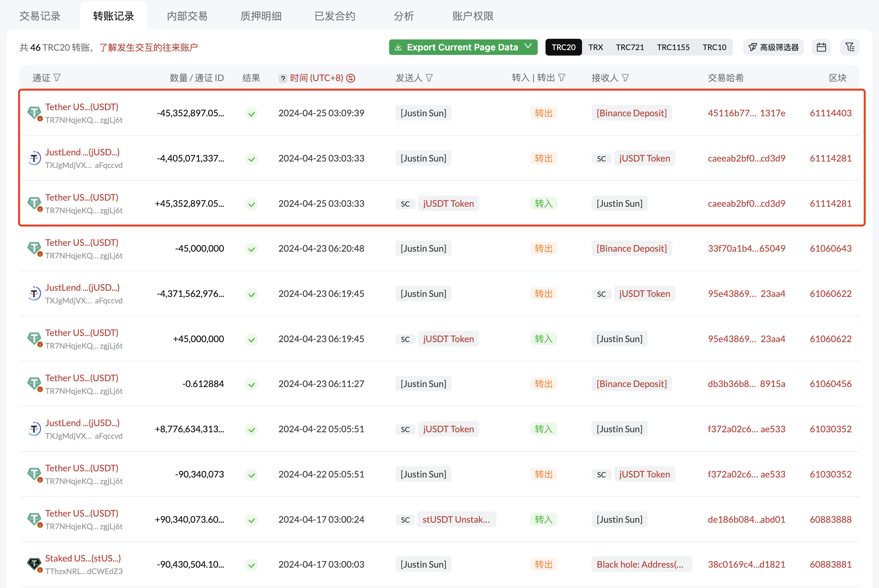
Task: Toggle the time format switch icon
Action: click(x=351, y=78)
